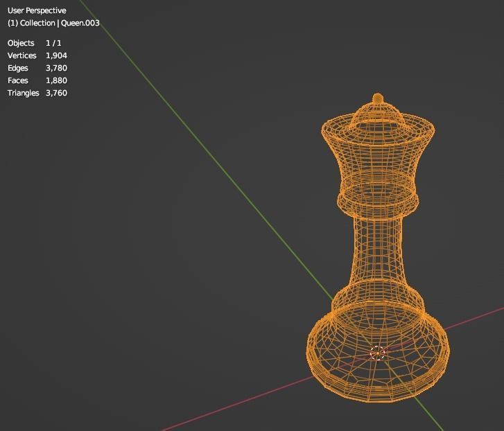Click the 'Collection | Queen.003' object label

tap(53, 23)
